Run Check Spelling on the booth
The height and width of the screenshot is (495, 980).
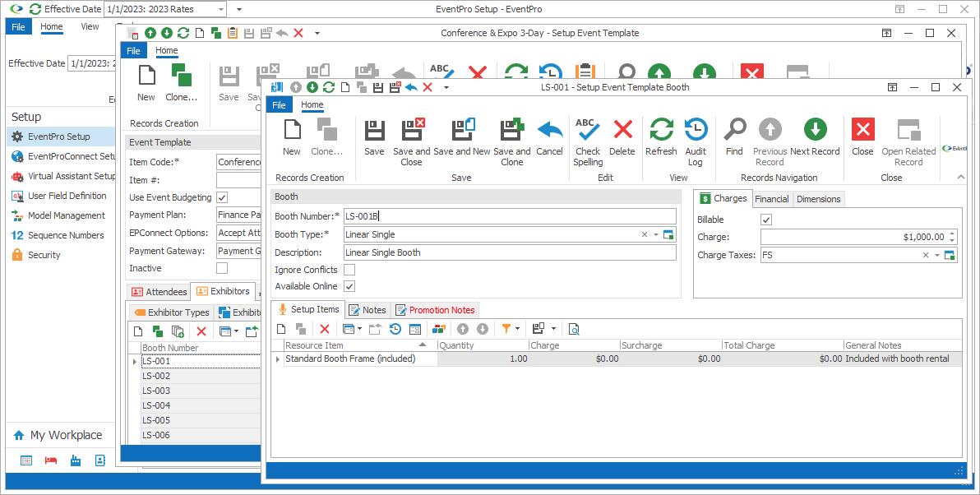click(x=588, y=142)
